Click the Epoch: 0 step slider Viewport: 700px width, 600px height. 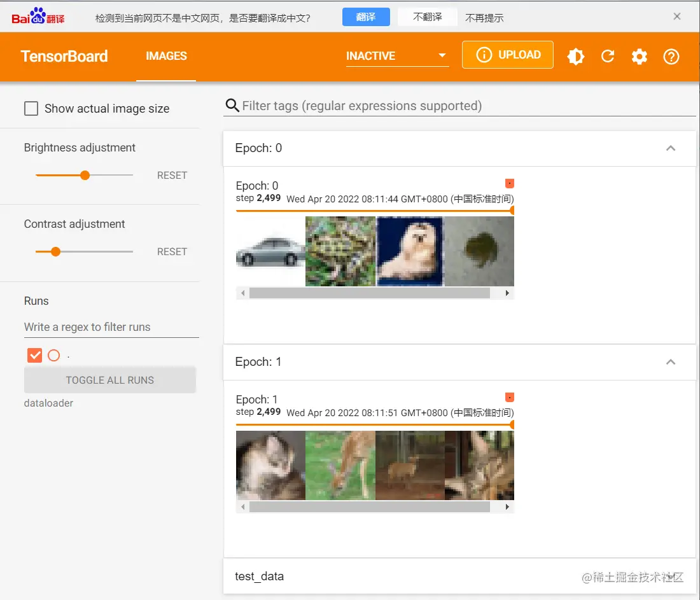(x=375, y=210)
